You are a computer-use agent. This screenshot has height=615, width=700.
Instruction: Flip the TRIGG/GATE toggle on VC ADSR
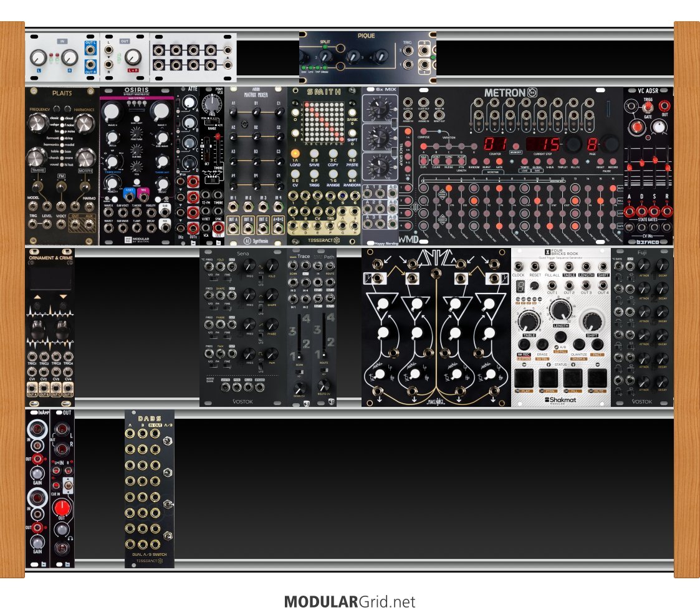647,108
